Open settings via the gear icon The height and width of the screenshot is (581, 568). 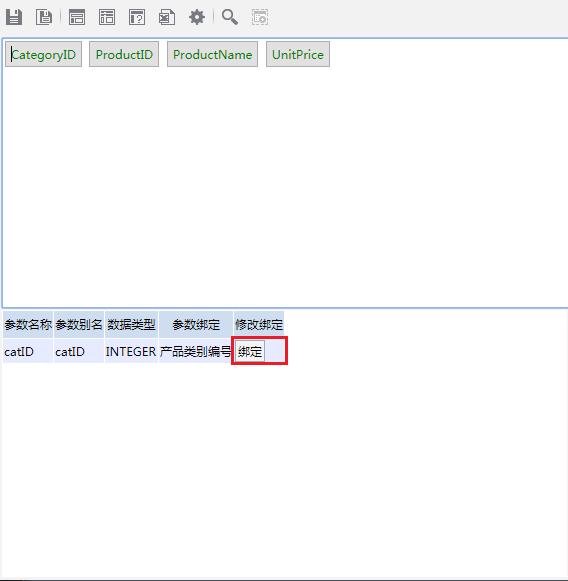pyautogui.click(x=197, y=17)
